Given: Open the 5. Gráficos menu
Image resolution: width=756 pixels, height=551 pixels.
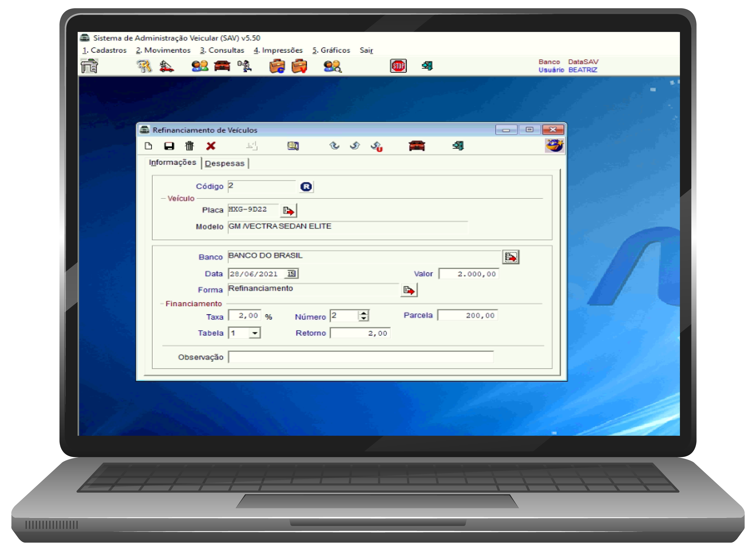Looking at the screenshot, I should 331,50.
